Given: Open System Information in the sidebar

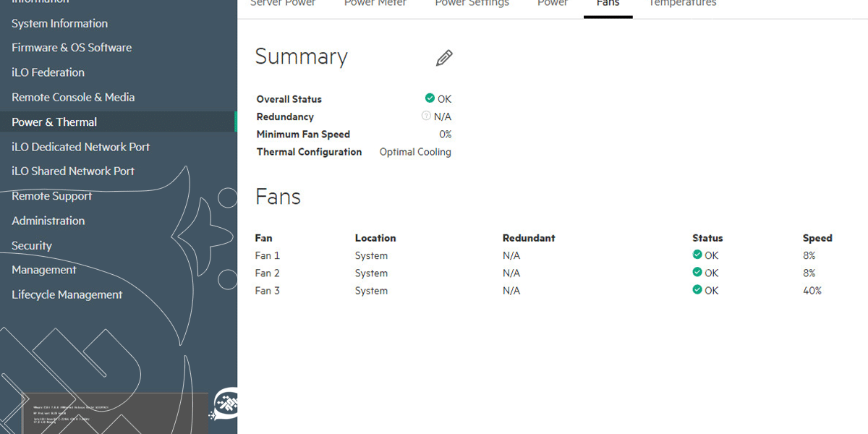Looking at the screenshot, I should [59, 23].
